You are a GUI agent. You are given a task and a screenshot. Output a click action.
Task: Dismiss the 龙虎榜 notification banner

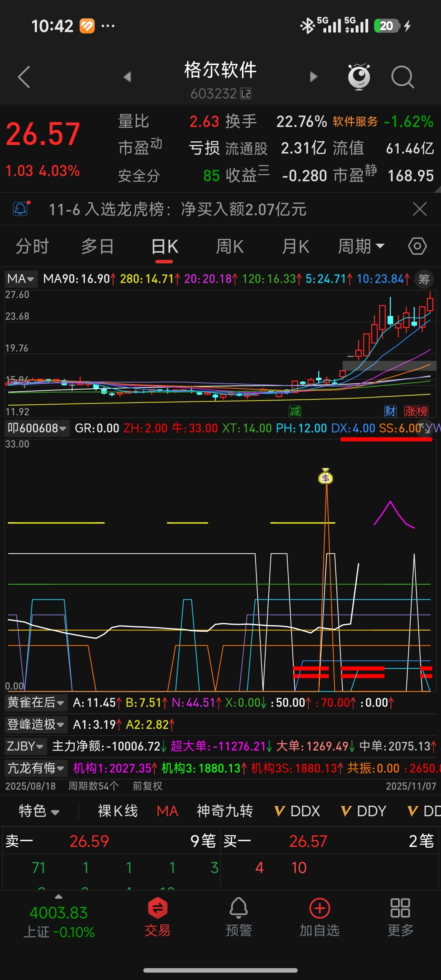pyautogui.click(x=419, y=209)
